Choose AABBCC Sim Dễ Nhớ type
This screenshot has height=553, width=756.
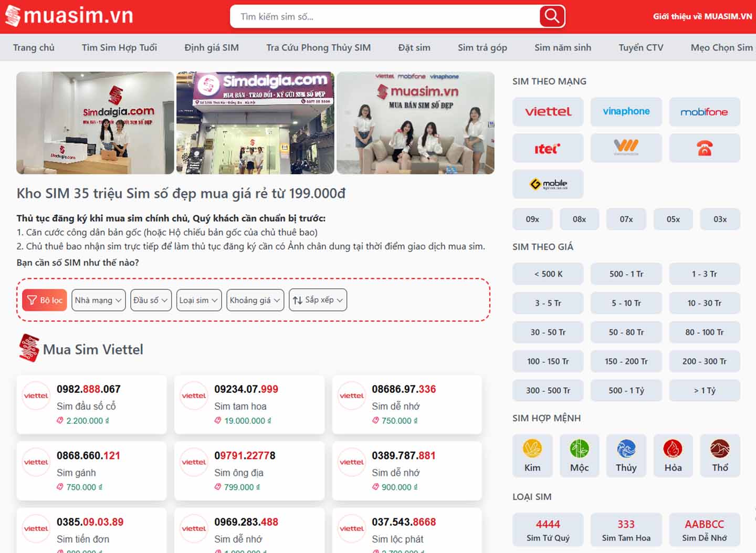(x=704, y=530)
